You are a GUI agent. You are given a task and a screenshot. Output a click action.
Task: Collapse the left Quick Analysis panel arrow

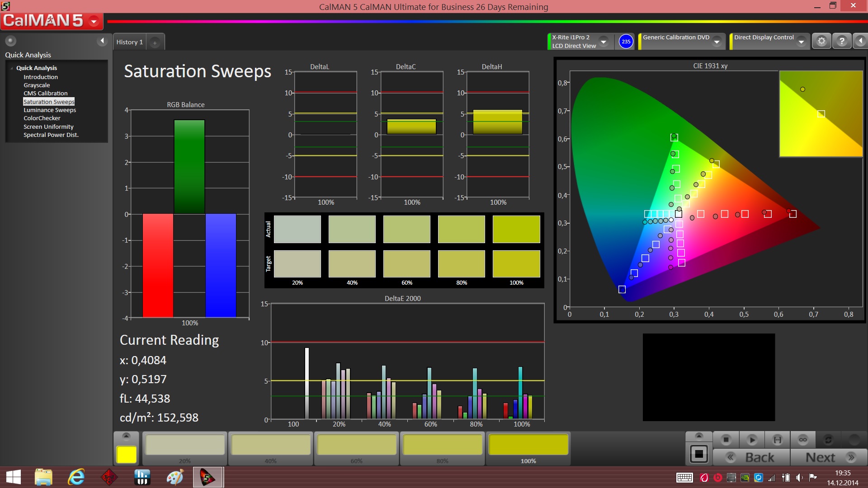102,41
